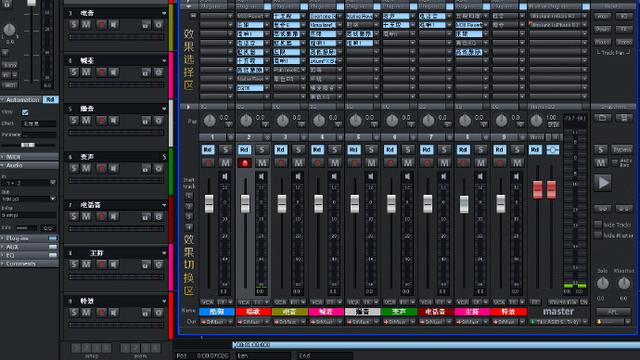
Task: Solo mixer channel 3
Action: point(298,150)
